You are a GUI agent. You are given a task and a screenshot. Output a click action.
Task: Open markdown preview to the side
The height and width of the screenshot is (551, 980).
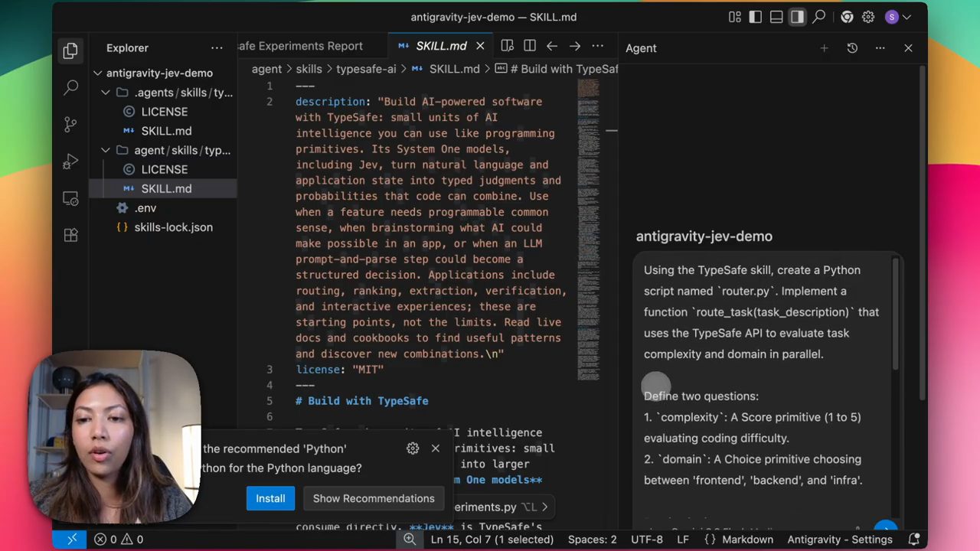pyautogui.click(x=507, y=46)
